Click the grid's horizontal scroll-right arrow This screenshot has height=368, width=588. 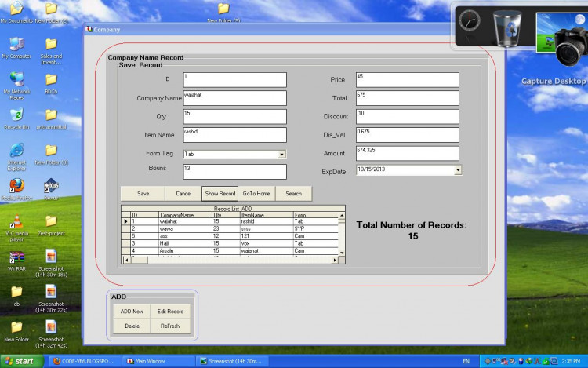pyautogui.click(x=335, y=260)
